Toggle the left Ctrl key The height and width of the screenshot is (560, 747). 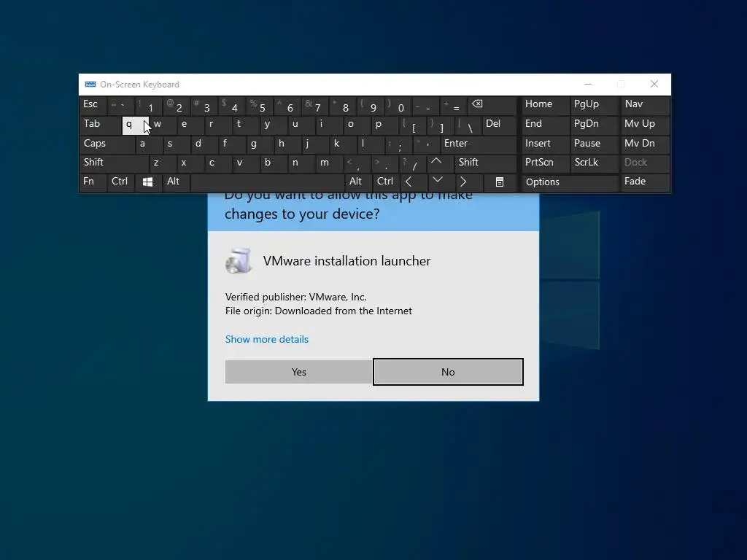click(x=120, y=182)
